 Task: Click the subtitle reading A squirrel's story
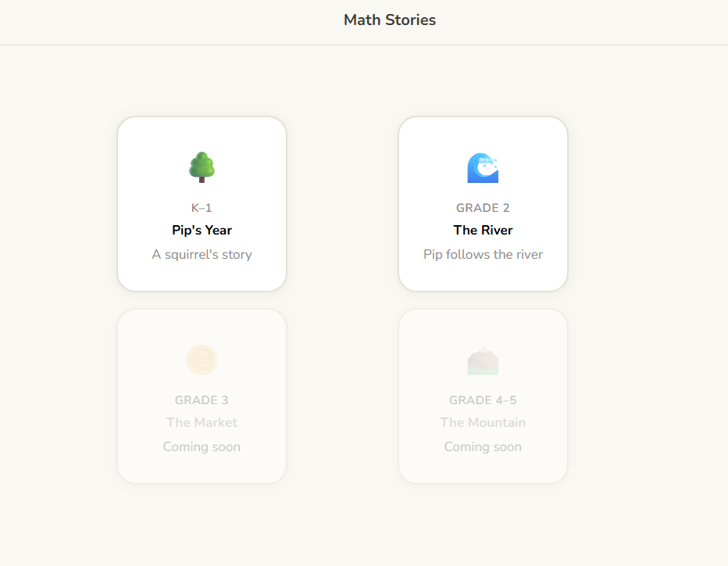(x=202, y=254)
